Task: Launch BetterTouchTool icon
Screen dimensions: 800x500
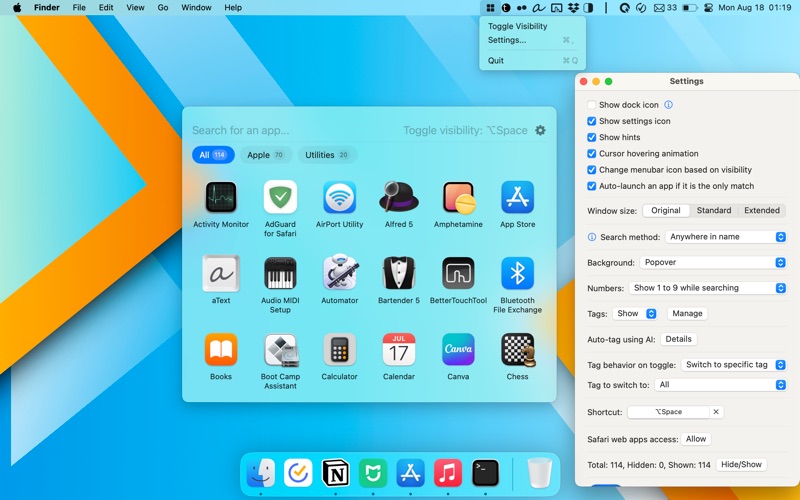Action: [x=458, y=273]
